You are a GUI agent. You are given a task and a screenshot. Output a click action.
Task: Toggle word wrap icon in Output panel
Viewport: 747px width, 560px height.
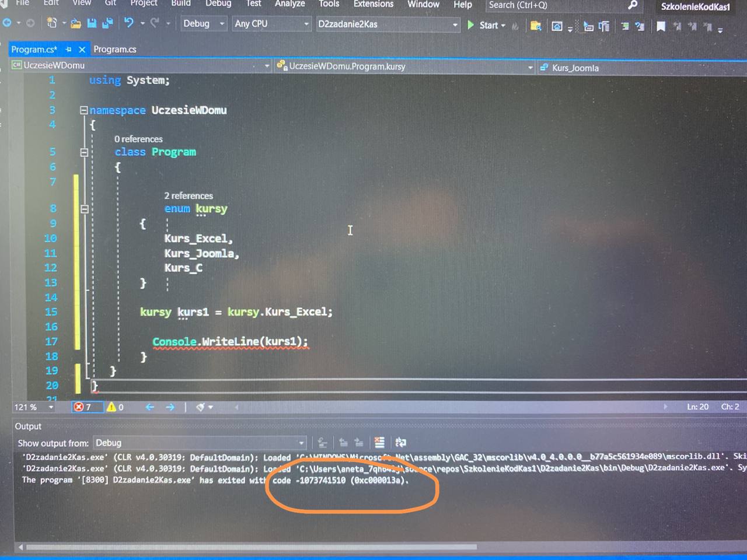click(400, 442)
